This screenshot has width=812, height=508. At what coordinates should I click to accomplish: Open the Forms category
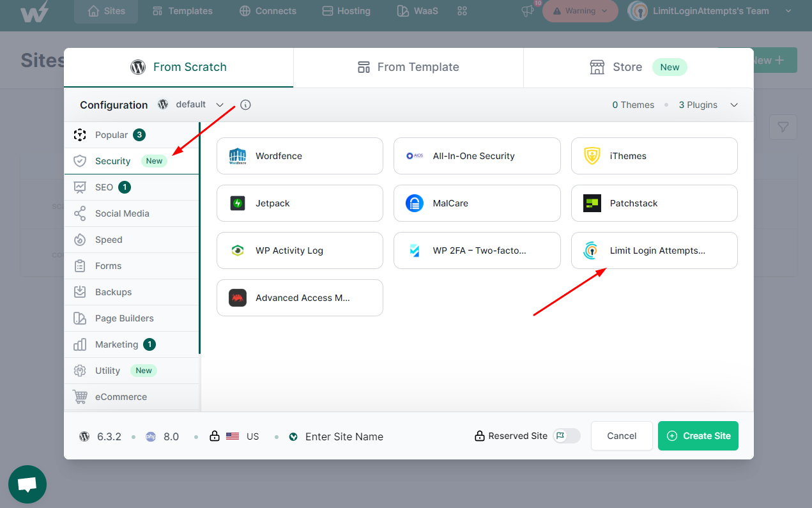click(132, 266)
